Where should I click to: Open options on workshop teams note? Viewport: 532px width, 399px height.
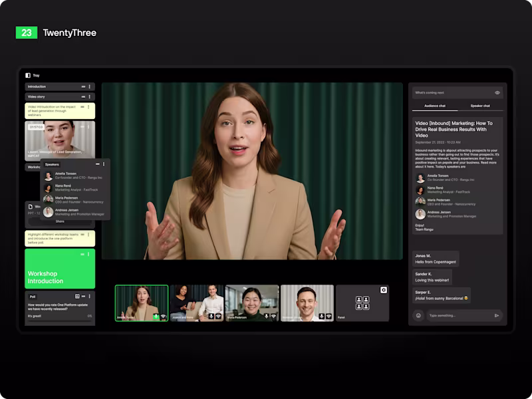[88, 235]
